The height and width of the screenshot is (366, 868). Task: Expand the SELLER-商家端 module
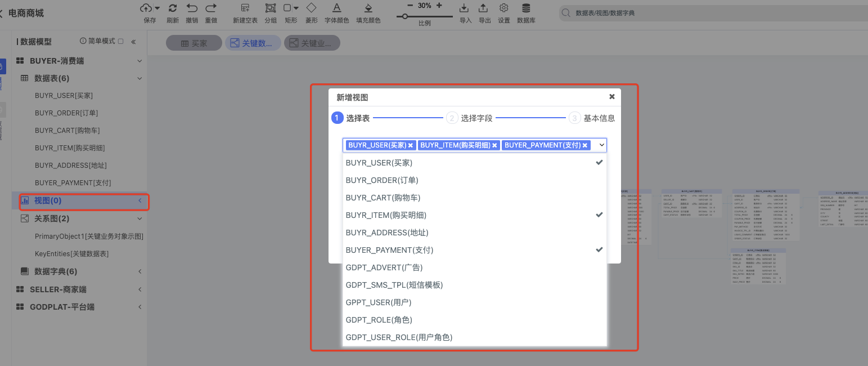tap(140, 289)
